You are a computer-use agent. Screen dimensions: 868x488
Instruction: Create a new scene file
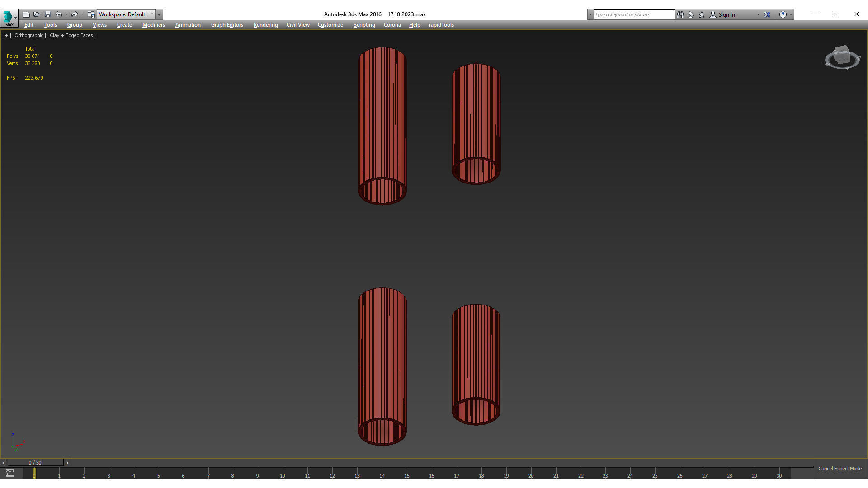[26, 14]
